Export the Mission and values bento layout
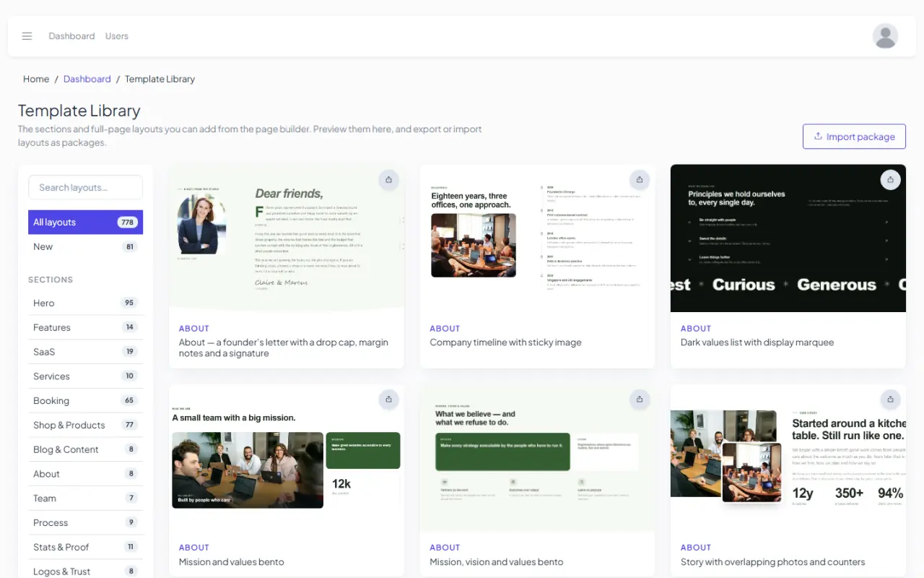Viewport: 924px width, 578px height. click(x=388, y=400)
